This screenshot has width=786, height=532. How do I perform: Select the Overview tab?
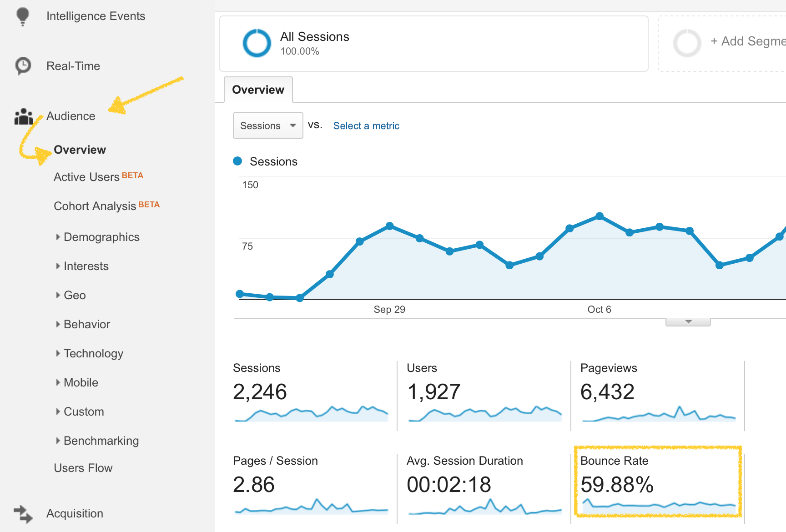tap(258, 90)
